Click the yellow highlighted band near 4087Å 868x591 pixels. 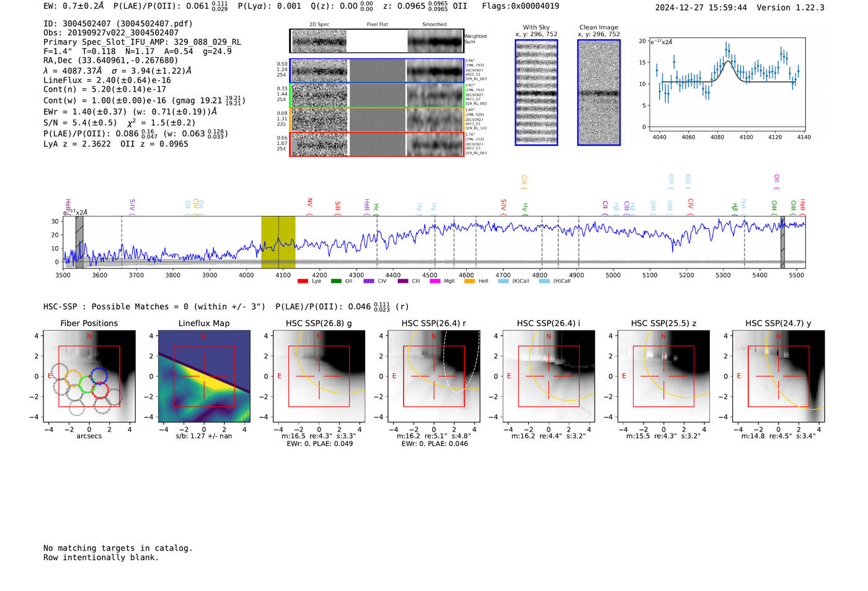pos(278,242)
